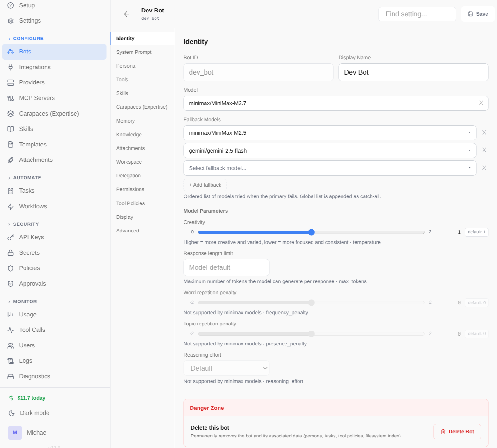Image resolution: width=497 pixels, height=448 pixels.
Task: Open Carapaces (Expertise) settings
Action: coord(49,113)
